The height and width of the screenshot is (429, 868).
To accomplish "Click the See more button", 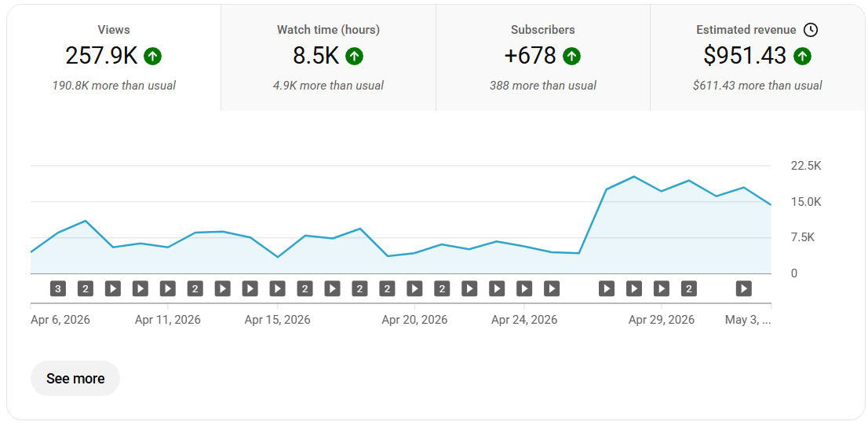I will tap(75, 379).
